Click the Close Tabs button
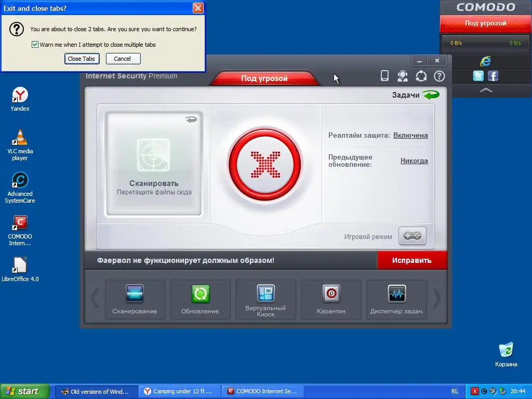The height and width of the screenshot is (399, 532). point(82,59)
